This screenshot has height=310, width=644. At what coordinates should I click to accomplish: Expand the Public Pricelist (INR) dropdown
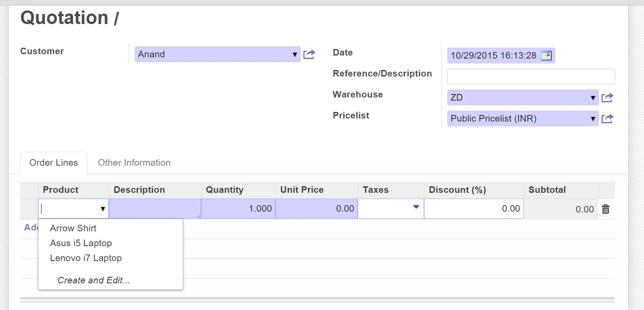coord(593,118)
